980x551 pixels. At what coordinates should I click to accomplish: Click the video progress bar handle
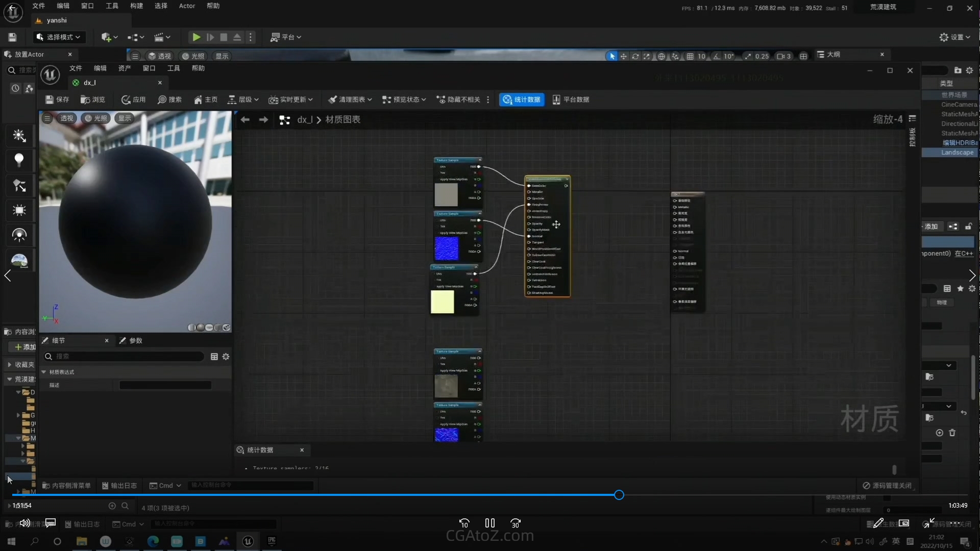tap(619, 495)
